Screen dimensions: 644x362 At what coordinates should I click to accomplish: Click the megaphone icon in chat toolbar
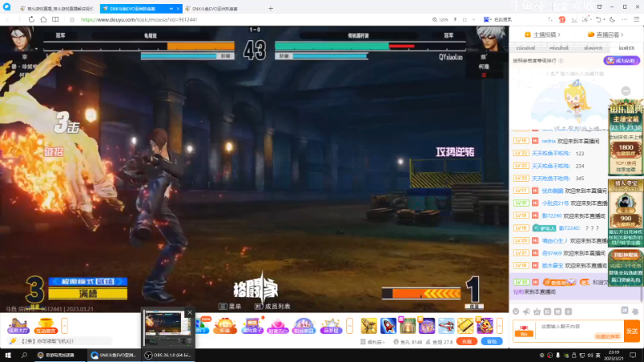[x=526, y=311]
